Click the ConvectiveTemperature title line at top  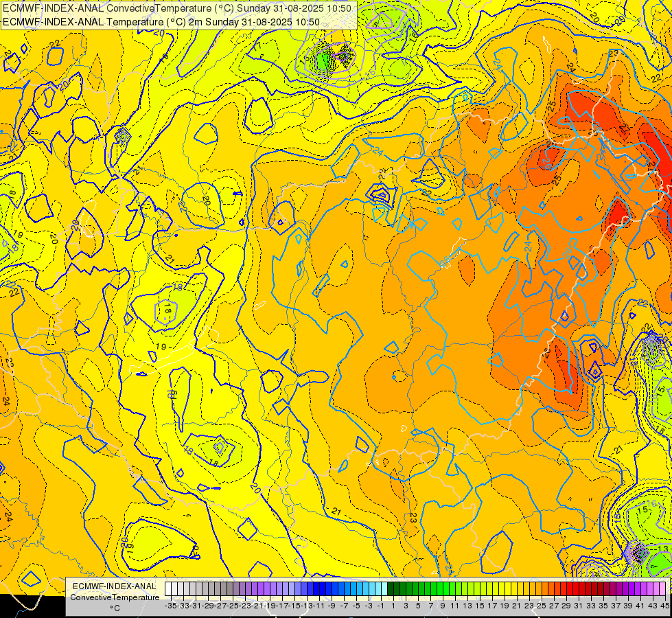coord(177,8)
